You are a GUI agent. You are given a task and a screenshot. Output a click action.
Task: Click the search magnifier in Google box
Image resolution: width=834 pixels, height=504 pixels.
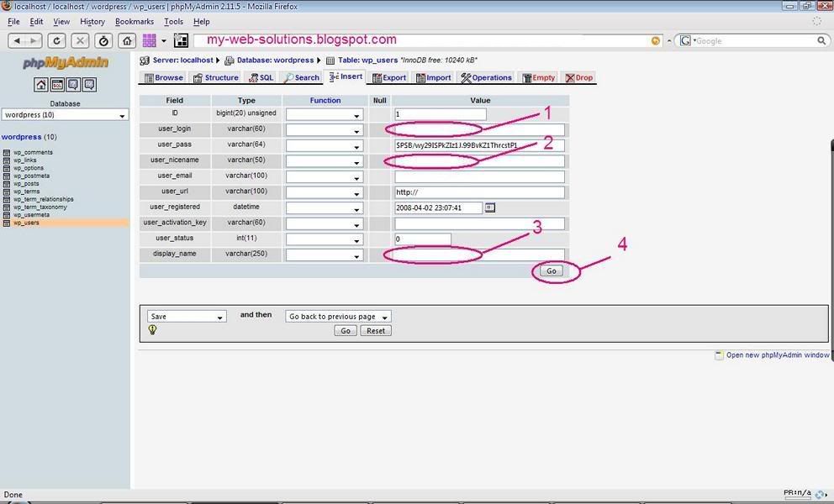click(x=821, y=40)
